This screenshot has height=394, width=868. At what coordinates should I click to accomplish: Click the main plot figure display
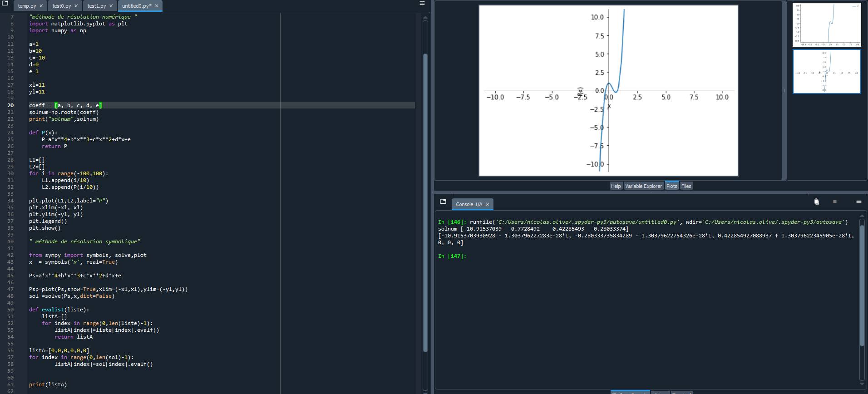coord(608,90)
